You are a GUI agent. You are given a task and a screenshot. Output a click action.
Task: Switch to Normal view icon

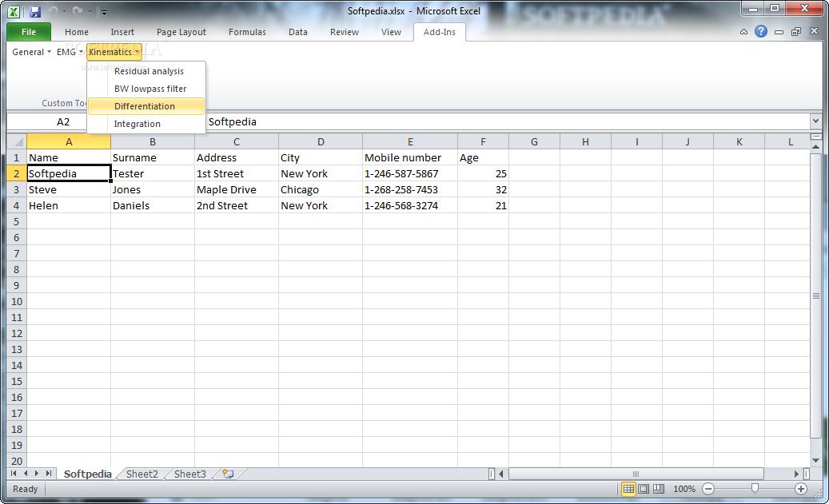[x=628, y=489]
